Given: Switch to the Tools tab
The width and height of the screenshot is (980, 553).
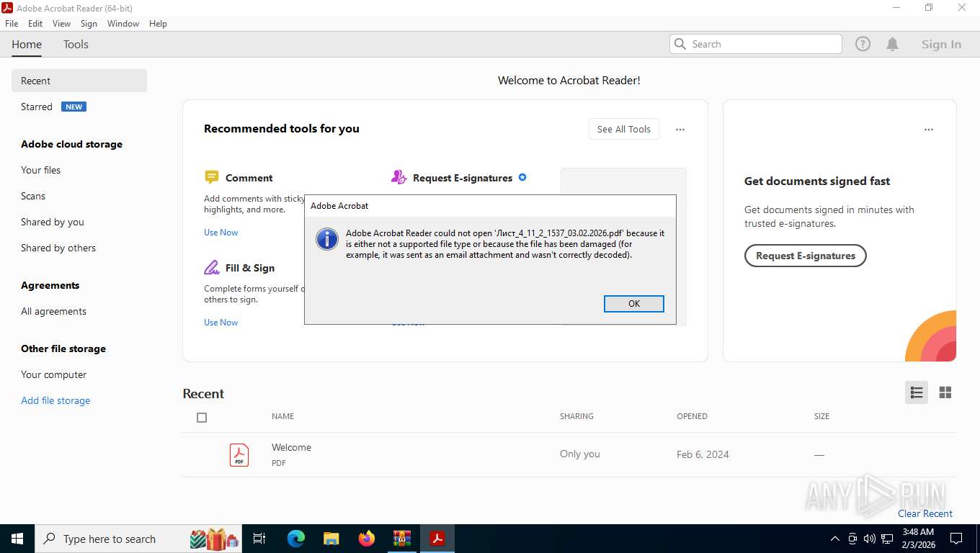Looking at the screenshot, I should click(76, 44).
